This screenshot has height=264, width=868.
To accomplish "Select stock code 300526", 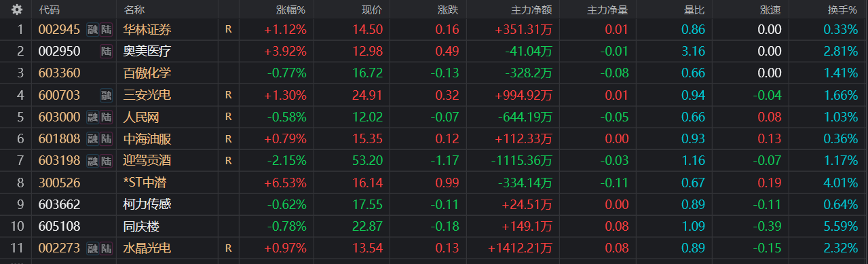I will click(59, 183).
